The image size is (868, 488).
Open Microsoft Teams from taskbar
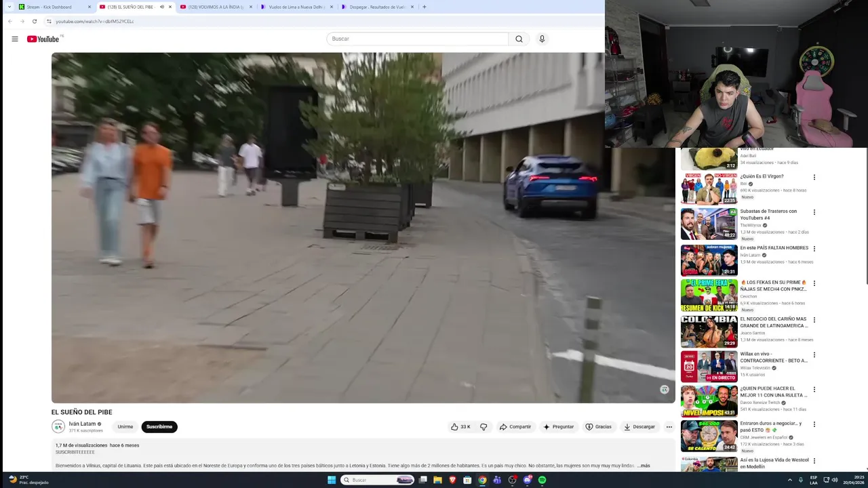click(x=497, y=480)
